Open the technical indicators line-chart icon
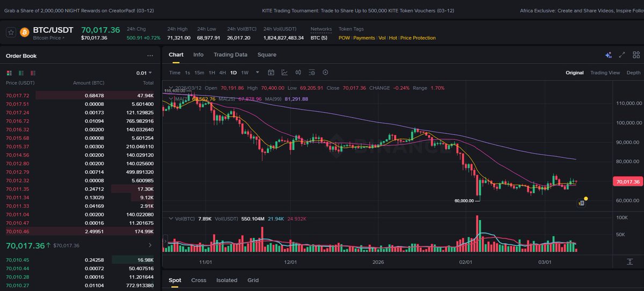644x291 pixels. (x=284, y=72)
